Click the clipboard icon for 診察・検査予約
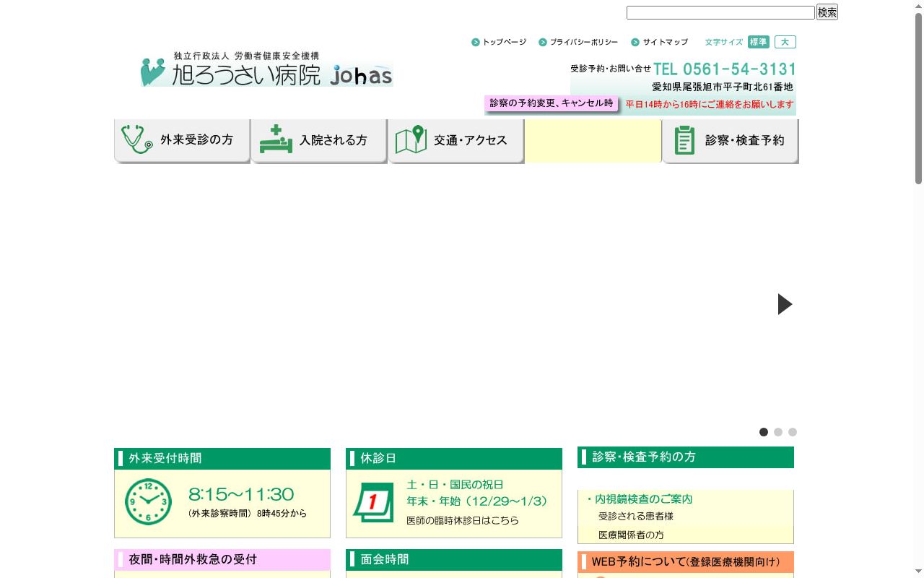The image size is (924, 578). pyautogui.click(x=684, y=140)
